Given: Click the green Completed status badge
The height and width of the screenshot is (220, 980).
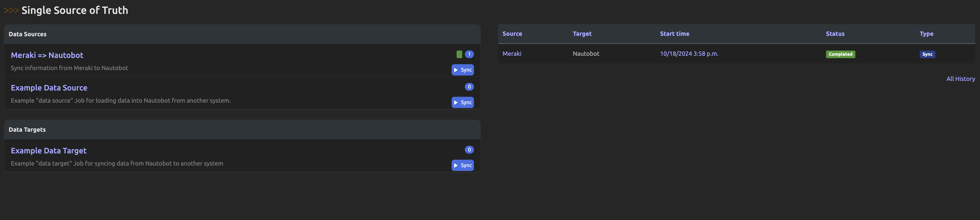Looking at the screenshot, I should pyautogui.click(x=840, y=54).
